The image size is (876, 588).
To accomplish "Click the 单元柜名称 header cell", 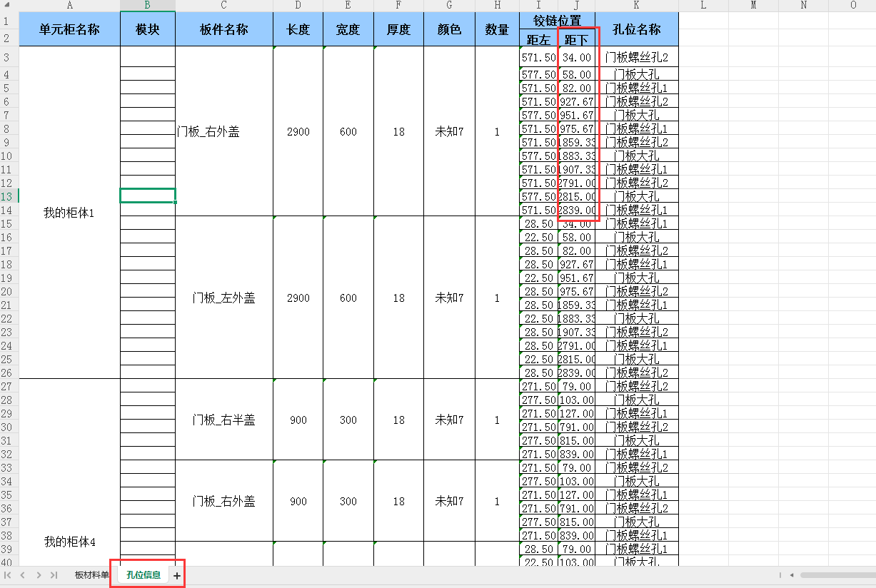I will point(69,29).
